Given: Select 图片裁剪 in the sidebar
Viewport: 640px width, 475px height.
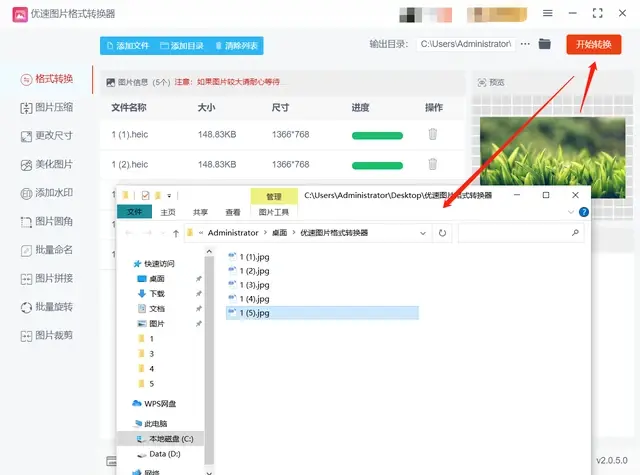Looking at the screenshot, I should click(47, 335).
